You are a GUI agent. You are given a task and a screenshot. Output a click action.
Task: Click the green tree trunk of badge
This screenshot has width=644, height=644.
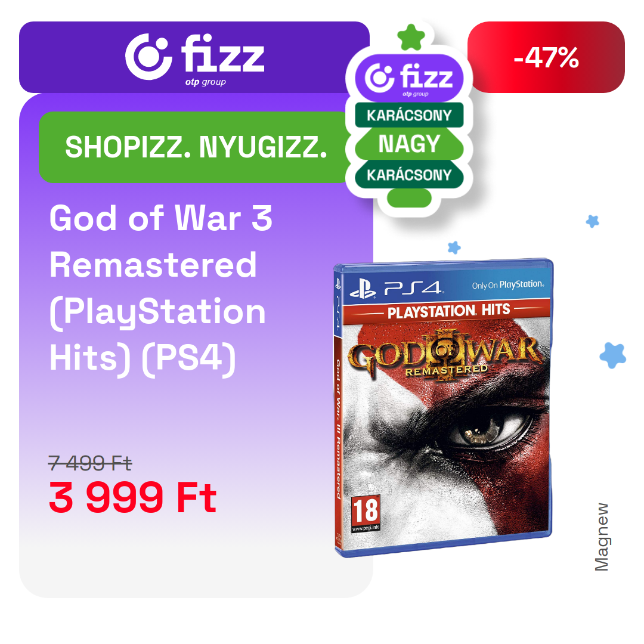point(409,199)
